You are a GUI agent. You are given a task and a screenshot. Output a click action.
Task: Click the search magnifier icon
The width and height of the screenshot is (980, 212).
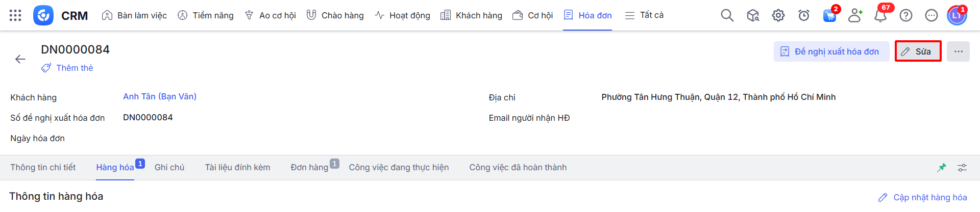(x=727, y=15)
